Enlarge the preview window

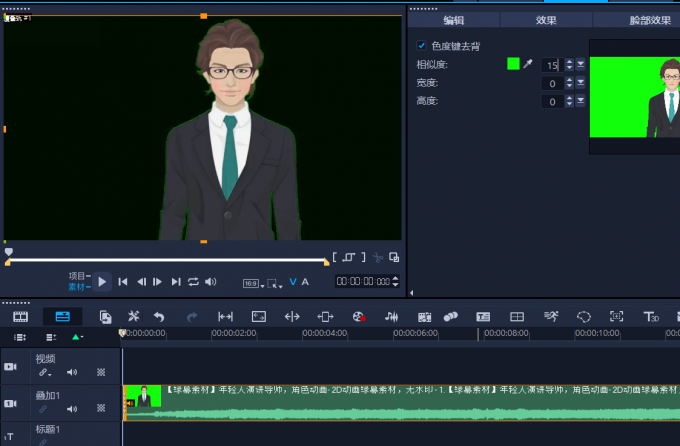click(x=394, y=257)
